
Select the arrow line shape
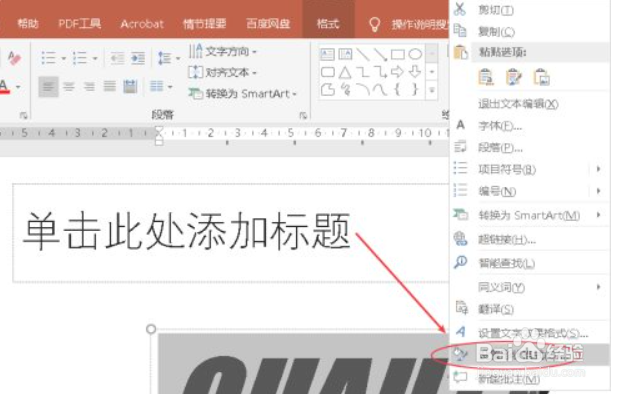380,54
